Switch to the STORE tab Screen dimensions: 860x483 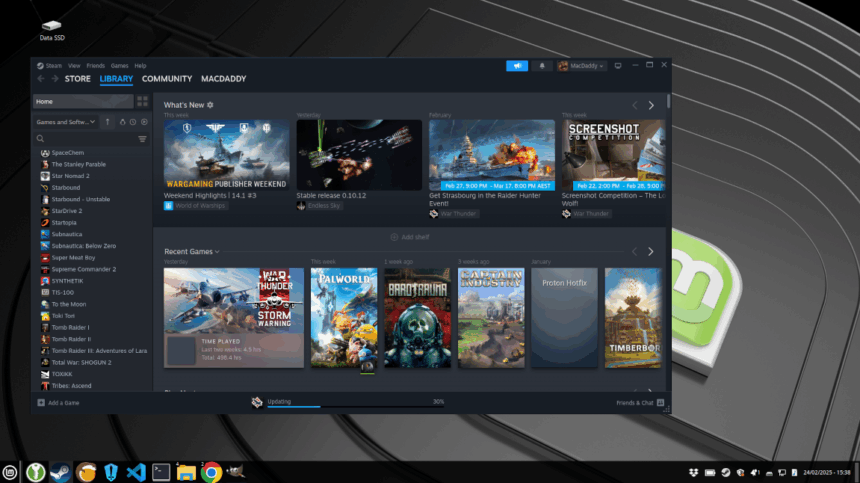click(x=77, y=79)
